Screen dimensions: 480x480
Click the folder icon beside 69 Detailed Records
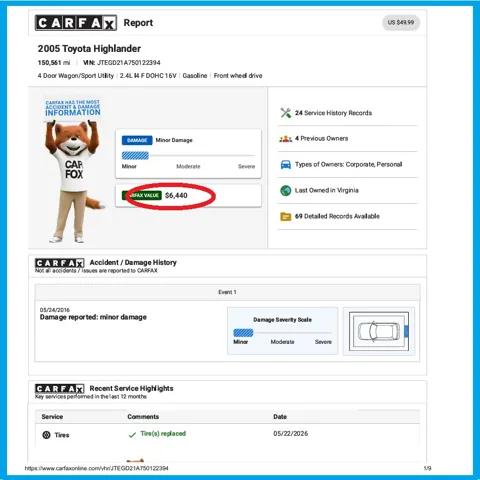pyautogui.click(x=286, y=216)
